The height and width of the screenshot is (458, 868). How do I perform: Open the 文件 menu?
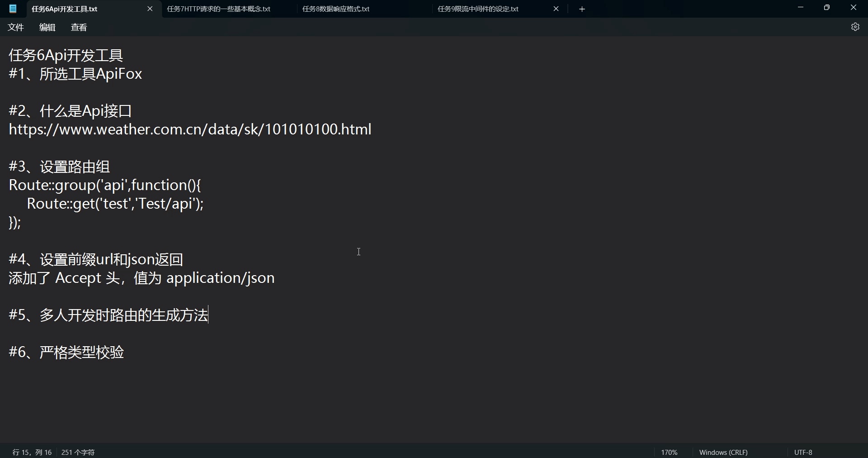click(x=15, y=27)
